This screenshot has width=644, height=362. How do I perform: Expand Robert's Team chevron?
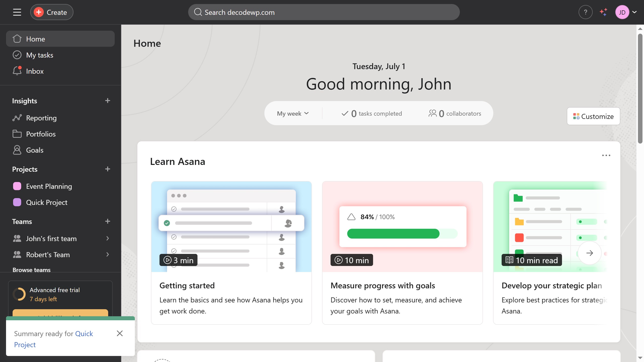coord(107,254)
